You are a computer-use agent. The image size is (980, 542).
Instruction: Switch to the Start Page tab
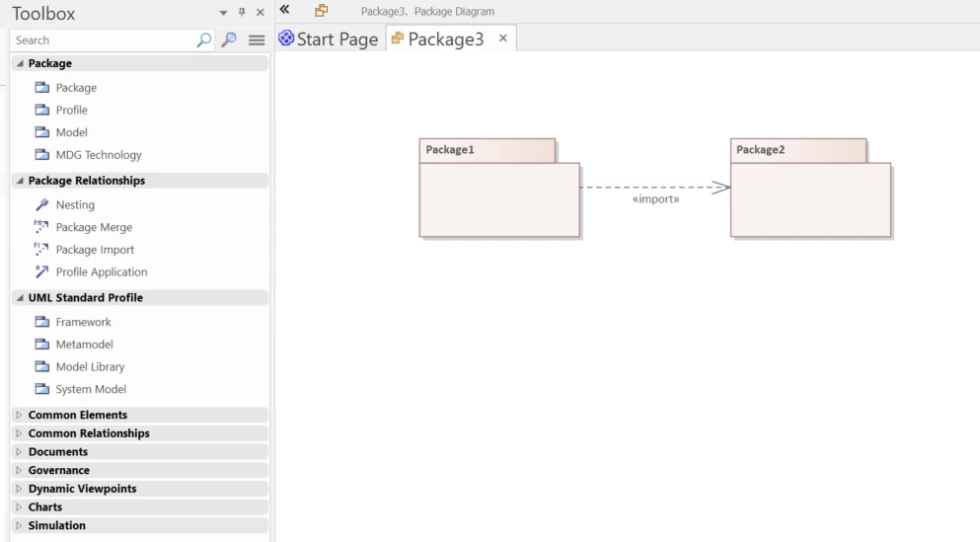328,39
